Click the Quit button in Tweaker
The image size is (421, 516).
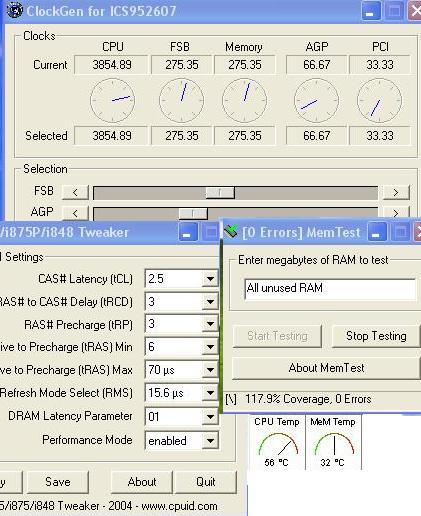(x=206, y=482)
